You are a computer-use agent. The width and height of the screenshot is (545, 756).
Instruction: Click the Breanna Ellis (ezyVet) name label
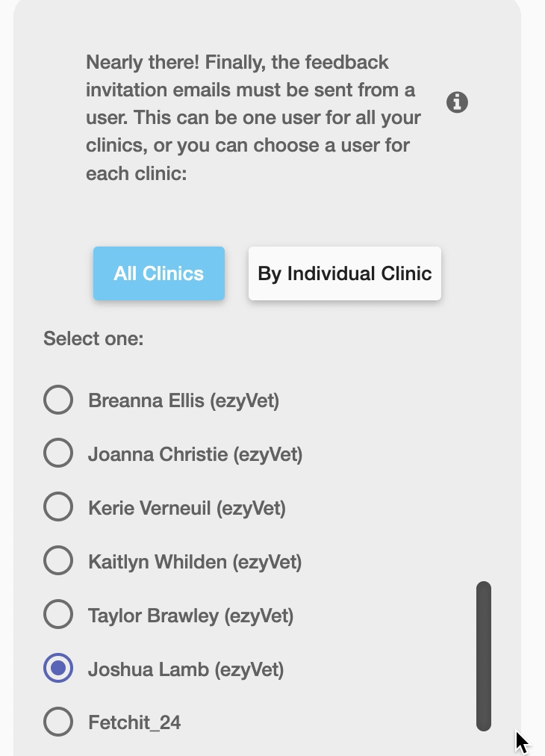(x=184, y=400)
